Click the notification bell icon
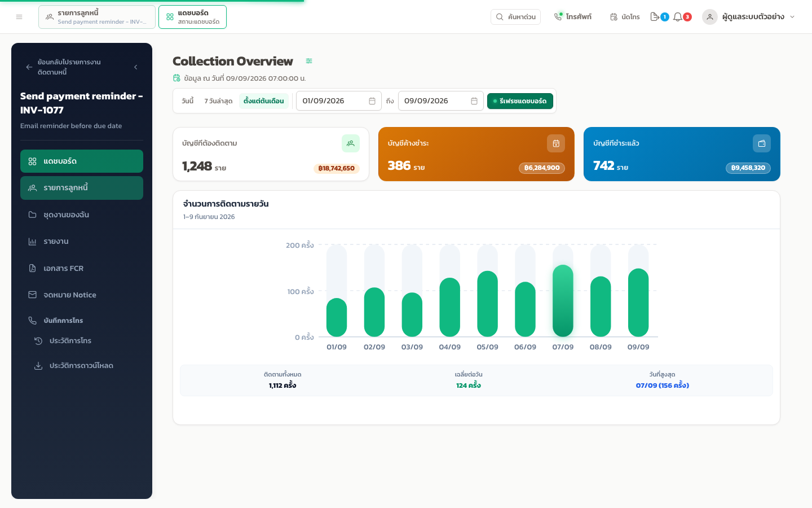812x508 pixels. tap(678, 17)
